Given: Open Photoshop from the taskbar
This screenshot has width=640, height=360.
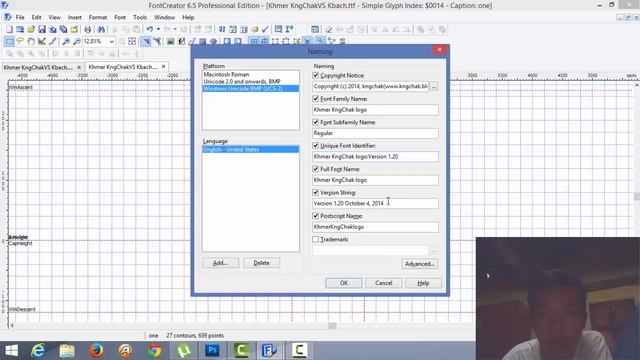Looking at the screenshot, I should [x=212, y=350].
